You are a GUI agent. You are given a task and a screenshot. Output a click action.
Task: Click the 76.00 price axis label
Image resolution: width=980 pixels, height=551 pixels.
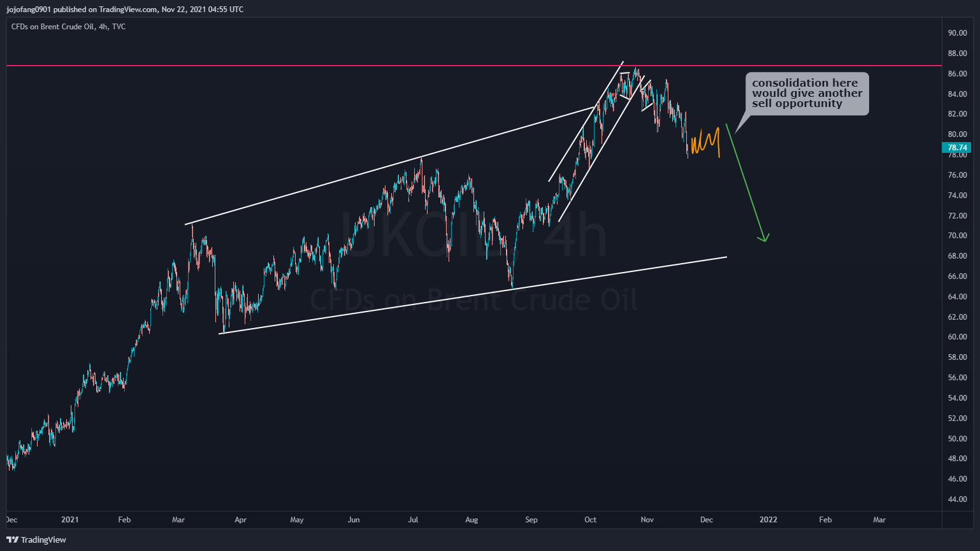coord(957,175)
